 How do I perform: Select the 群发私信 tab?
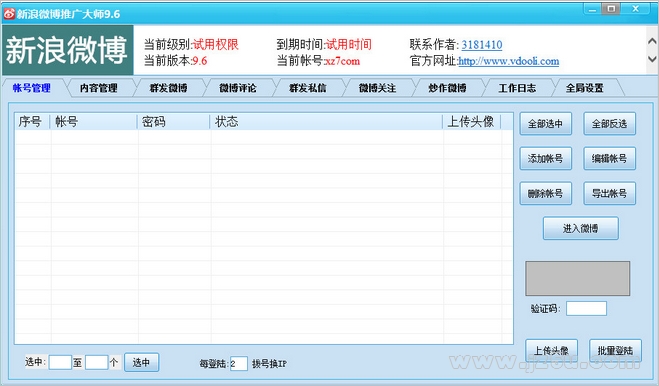click(308, 88)
